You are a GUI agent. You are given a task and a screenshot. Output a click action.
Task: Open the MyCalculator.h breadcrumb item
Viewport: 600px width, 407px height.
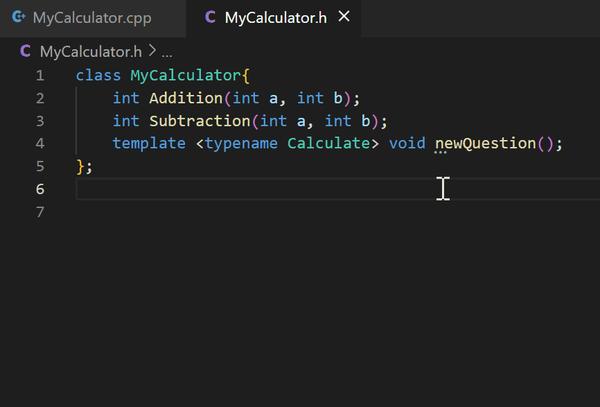[x=90, y=51]
